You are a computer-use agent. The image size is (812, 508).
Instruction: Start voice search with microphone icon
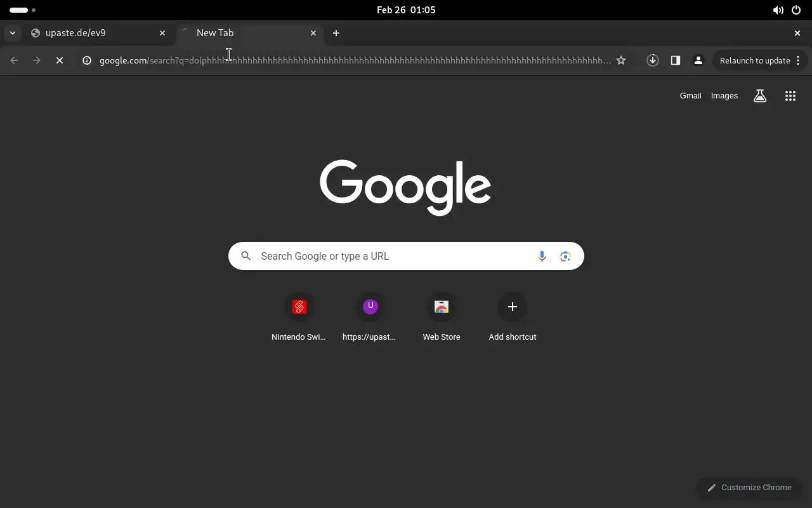coord(542,256)
